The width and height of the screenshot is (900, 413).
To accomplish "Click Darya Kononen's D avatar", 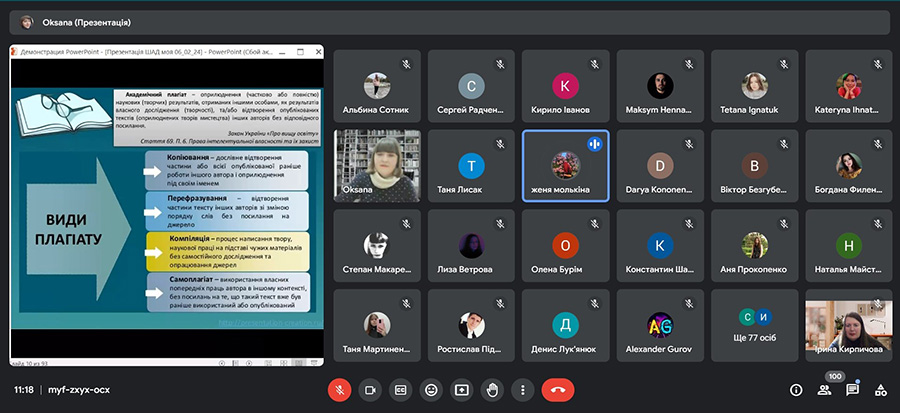I will 660,166.
